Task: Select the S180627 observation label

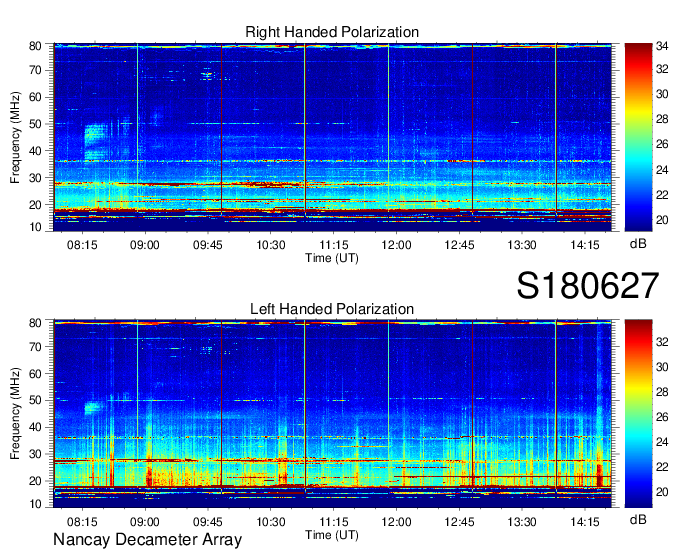Action: 588,286
